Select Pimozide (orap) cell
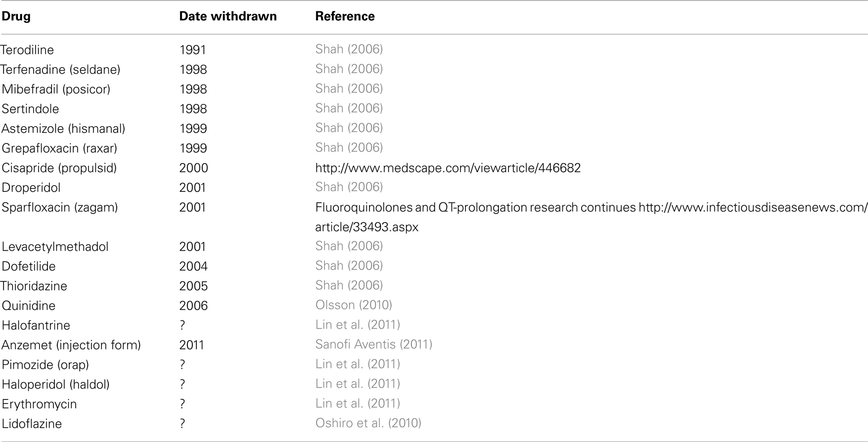Viewport: 868px width, 442px height. 46,364
